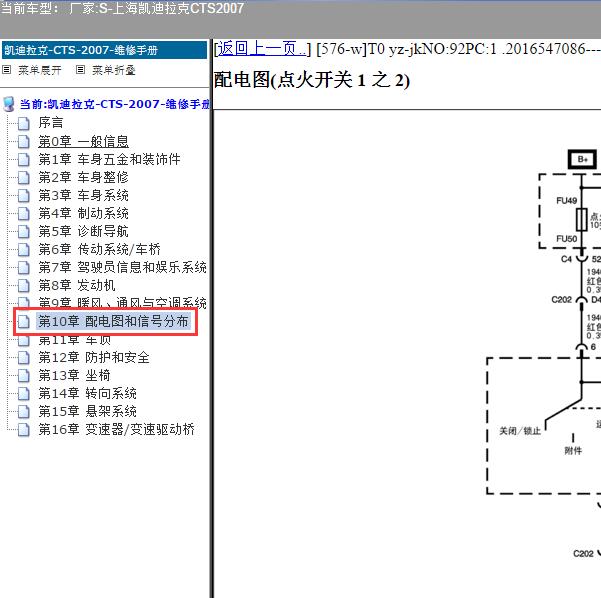Click the heading 配电图(点火开关 1 之 2)
Screen dimensions: 601x598
312,80
